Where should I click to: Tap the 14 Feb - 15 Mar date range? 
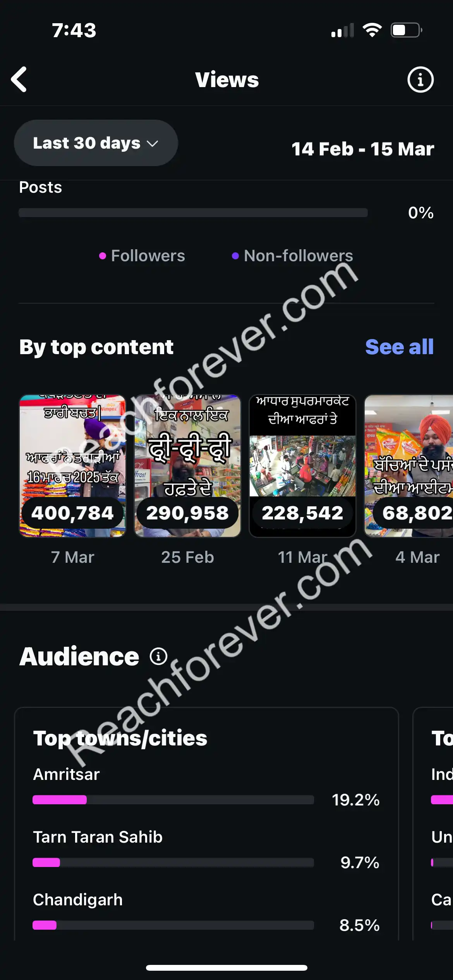click(x=363, y=149)
